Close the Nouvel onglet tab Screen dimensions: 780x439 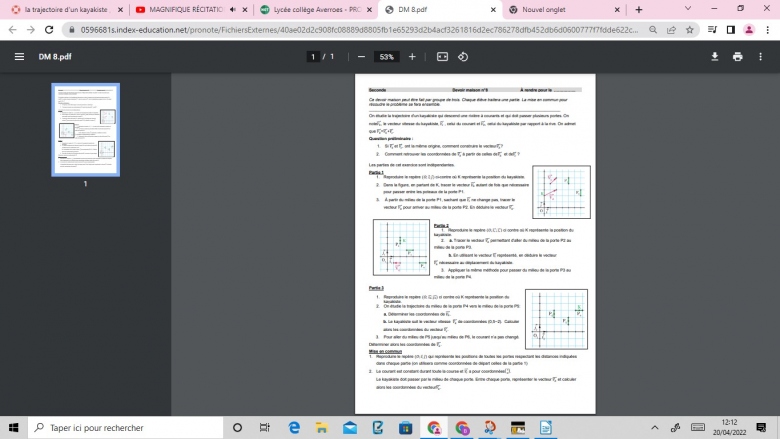pos(617,9)
